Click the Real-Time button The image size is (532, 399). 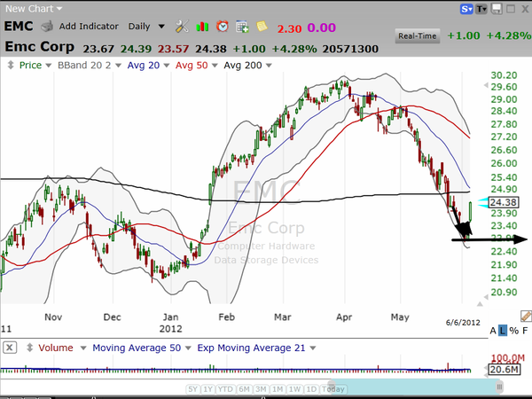click(418, 36)
